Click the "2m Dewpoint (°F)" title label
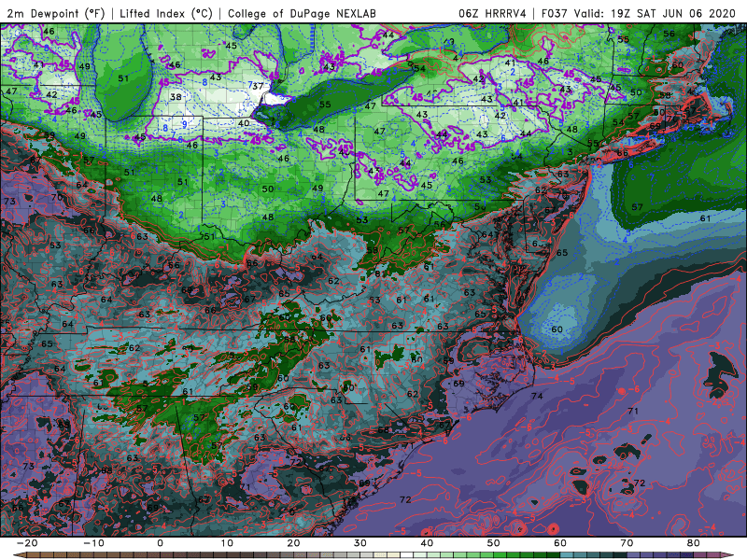Image resolution: width=747 pixels, height=560 pixels. (x=56, y=13)
